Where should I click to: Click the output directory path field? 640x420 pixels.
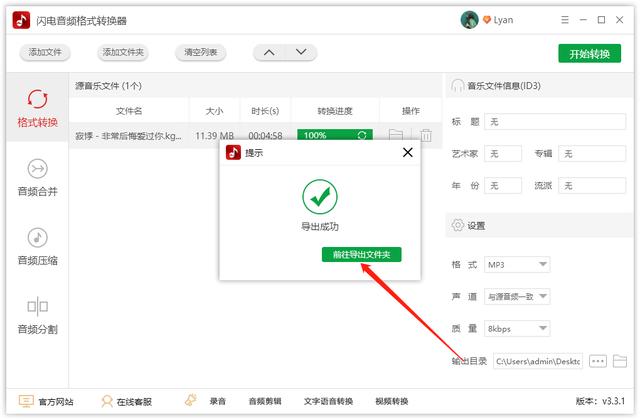[x=538, y=361]
